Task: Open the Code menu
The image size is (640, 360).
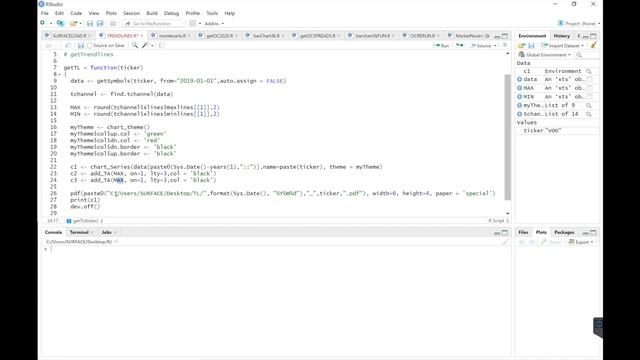Action: click(76, 13)
